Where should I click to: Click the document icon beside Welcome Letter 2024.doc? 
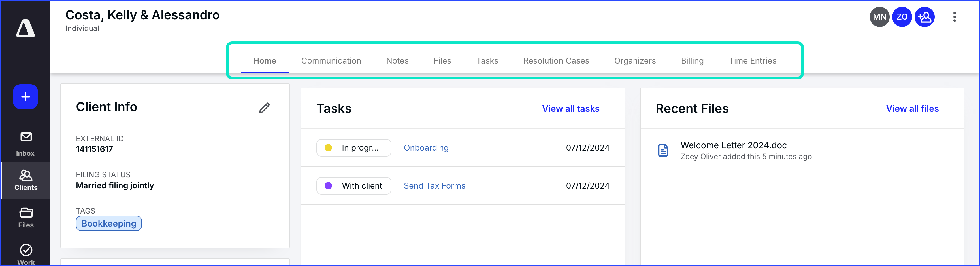[663, 150]
